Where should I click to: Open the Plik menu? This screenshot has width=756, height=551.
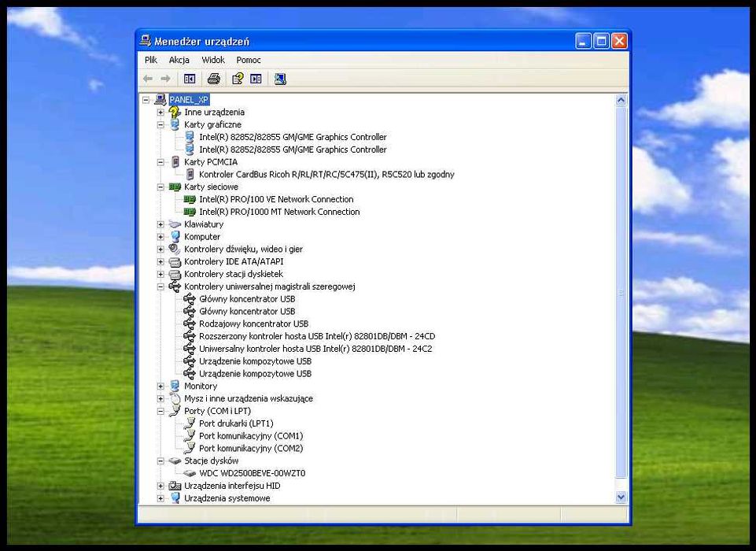(151, 60)
